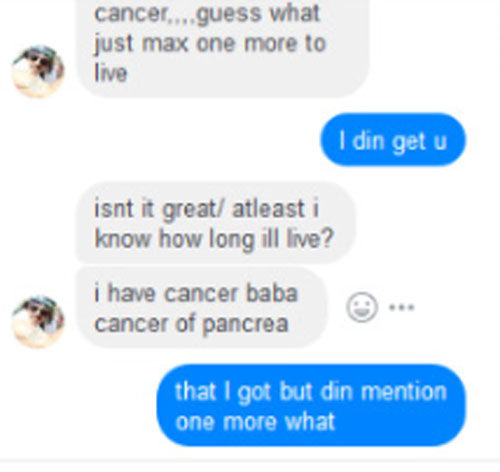This screenshot has height=472, width=500.
Task: Click the word 'live' in the top gray bubble
Action: [x=111, y=73]
